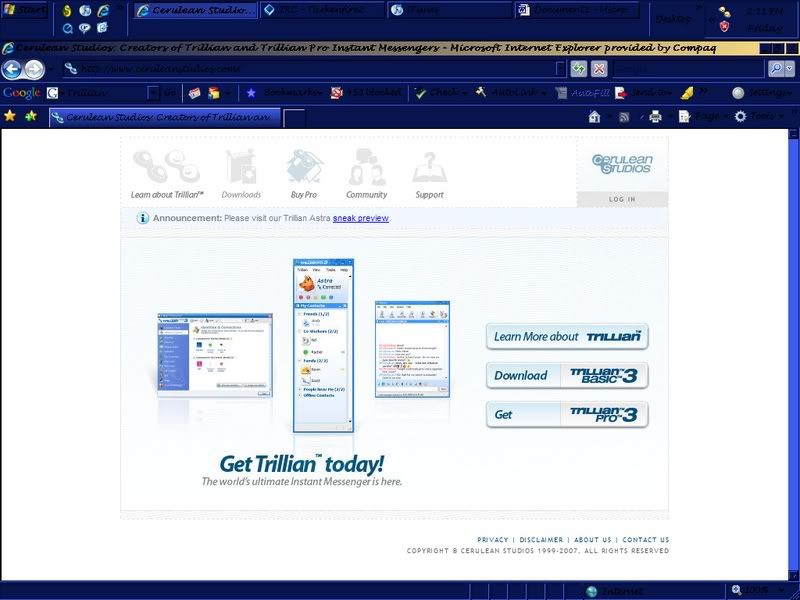Open the Bookmarks star on Google toolbar
The width and height of the screenshot is (800, 600).
pos(251,93)
